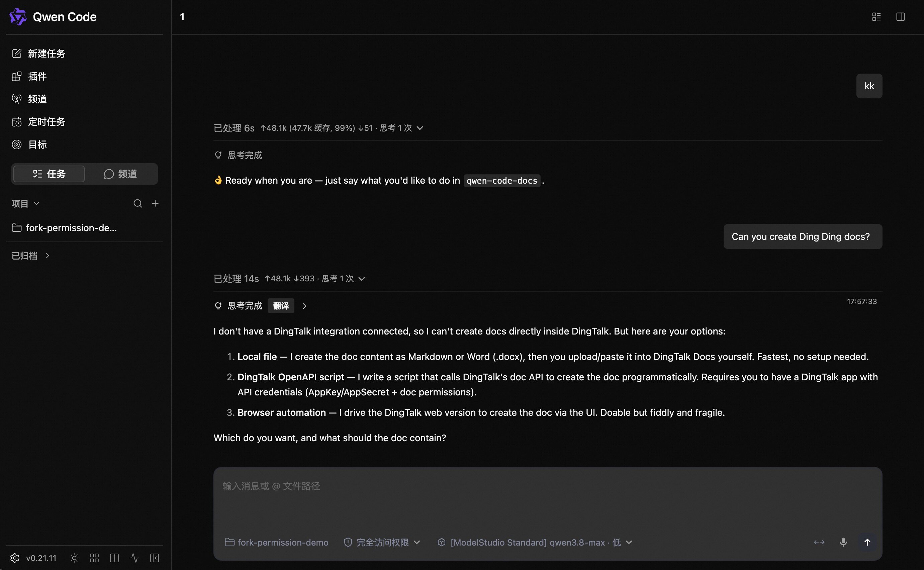Click the 17:57:33 timestamp
Image resolution: width=924 pixels, height=570 pixels.
pyautogui.click(x=862, y=301)
